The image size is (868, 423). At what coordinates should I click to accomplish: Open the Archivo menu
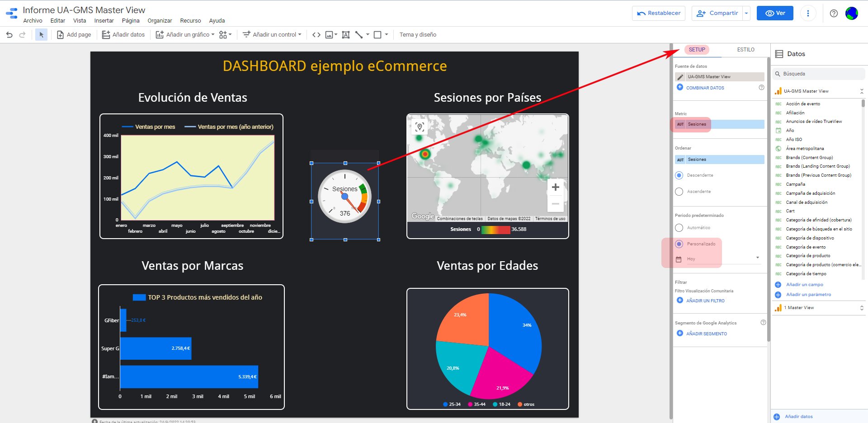point(33,21)
